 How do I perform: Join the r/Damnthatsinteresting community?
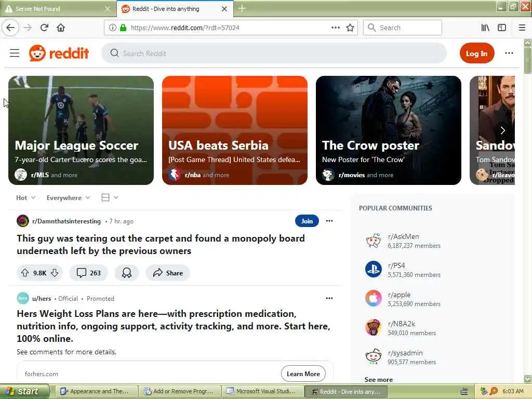tap(307, 221)
